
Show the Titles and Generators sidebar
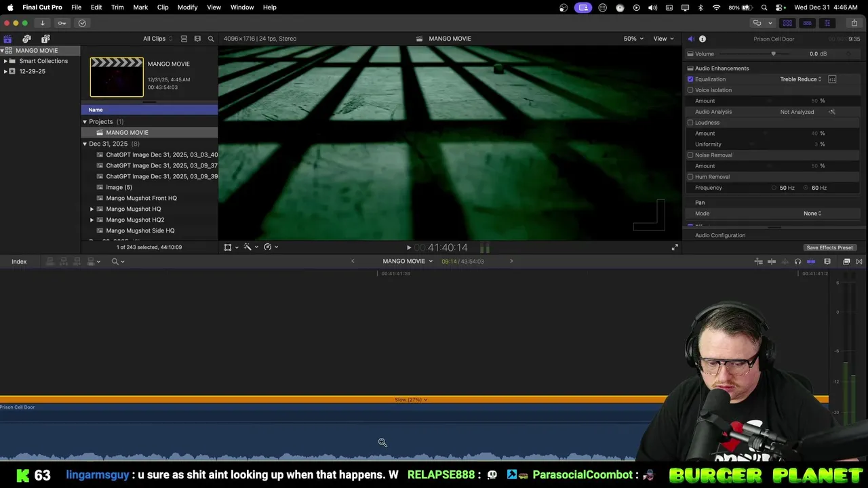point(45,39)
